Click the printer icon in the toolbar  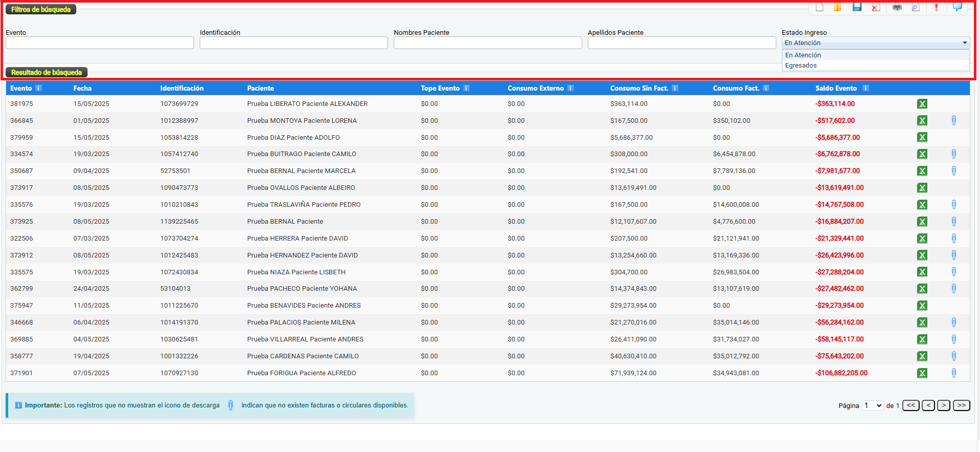point(897,7)
